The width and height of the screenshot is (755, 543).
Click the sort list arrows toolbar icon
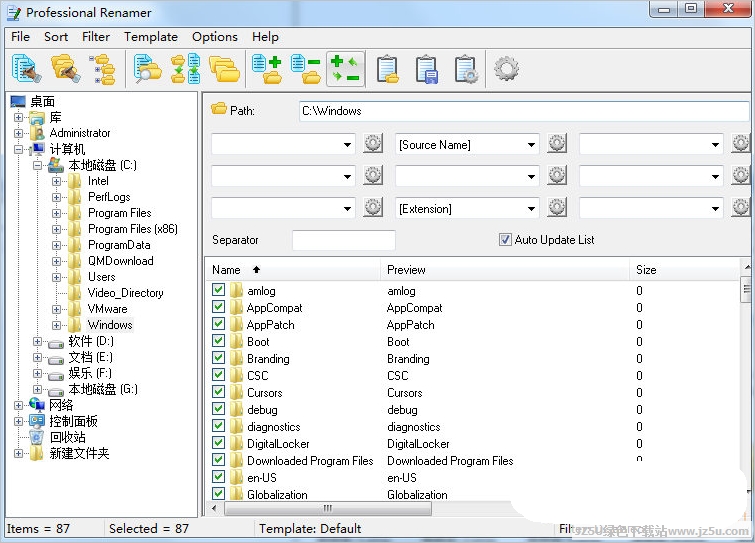click(186, 69)
